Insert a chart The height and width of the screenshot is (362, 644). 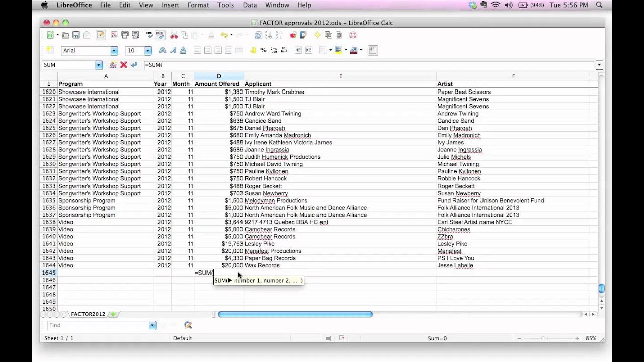coord(293,35)
